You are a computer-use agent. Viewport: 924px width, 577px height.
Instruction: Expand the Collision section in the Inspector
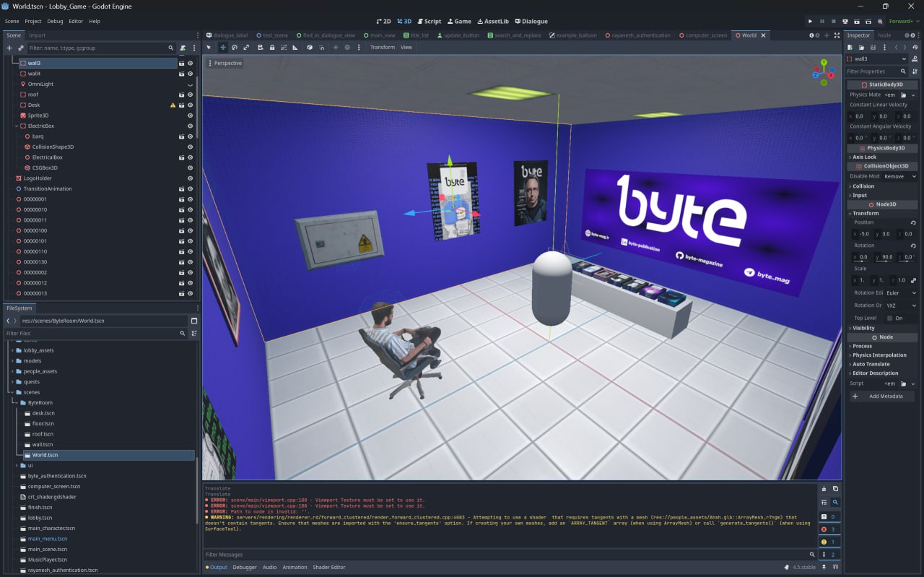point(863,186)
